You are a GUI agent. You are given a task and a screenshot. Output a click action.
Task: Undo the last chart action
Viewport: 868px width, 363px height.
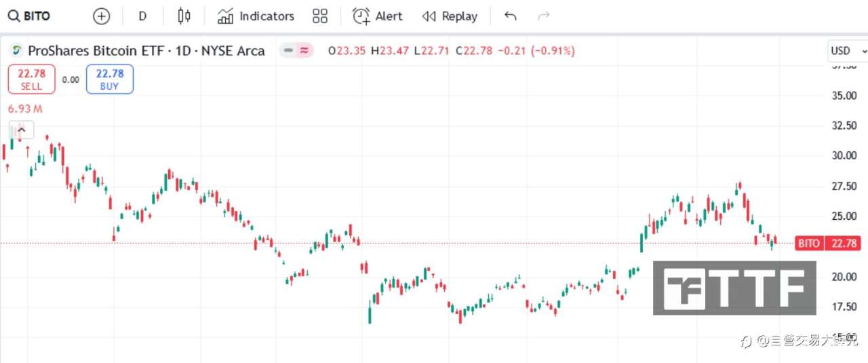(x=511, y=16)
